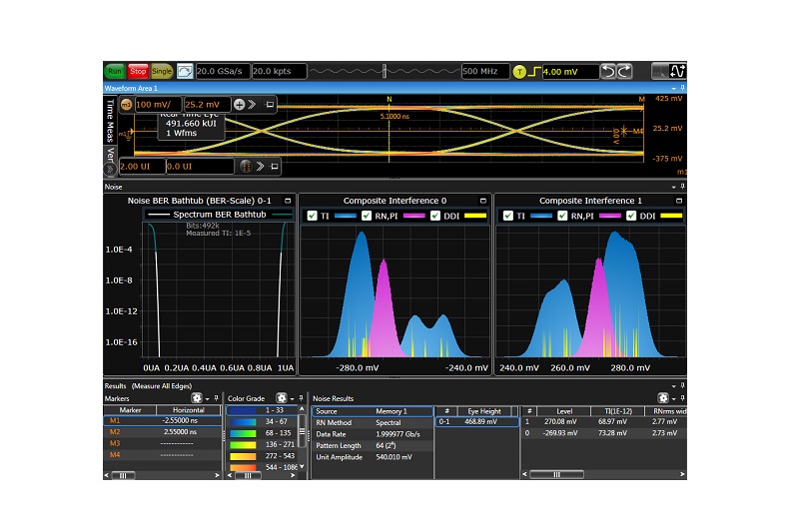Uncheck TI in Composite Interference 0
This screenshot has height=532, width=799.
[x=313, y=216]
